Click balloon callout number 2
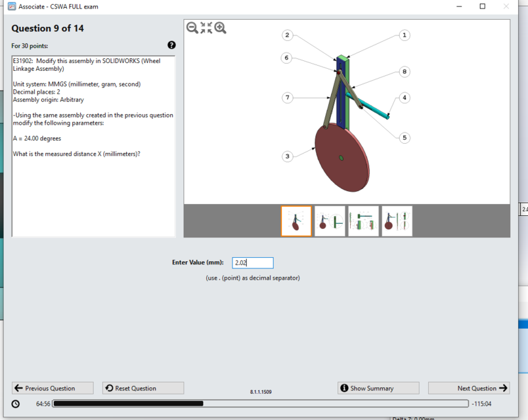528x420 pixels. (287, 35)
